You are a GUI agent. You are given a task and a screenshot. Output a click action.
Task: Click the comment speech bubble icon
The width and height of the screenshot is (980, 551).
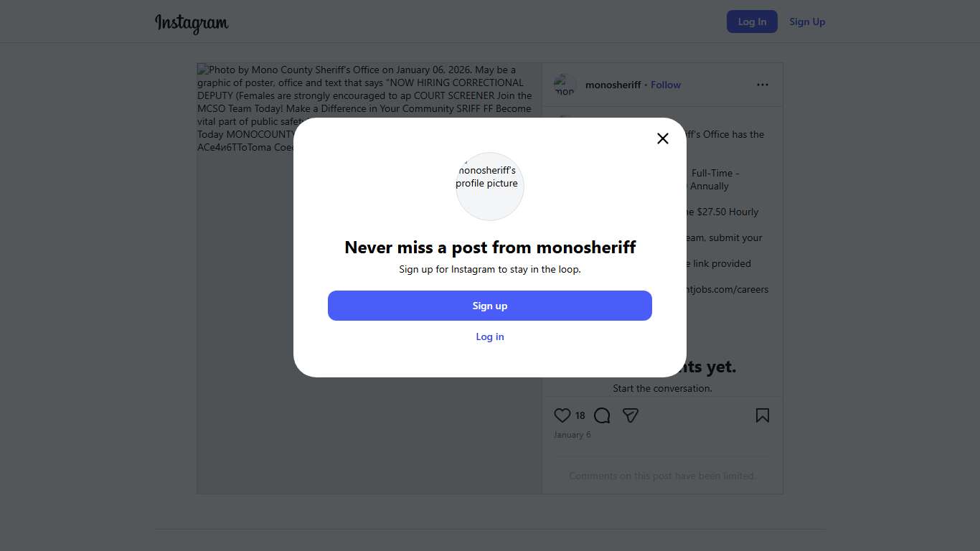coord(602,415)
